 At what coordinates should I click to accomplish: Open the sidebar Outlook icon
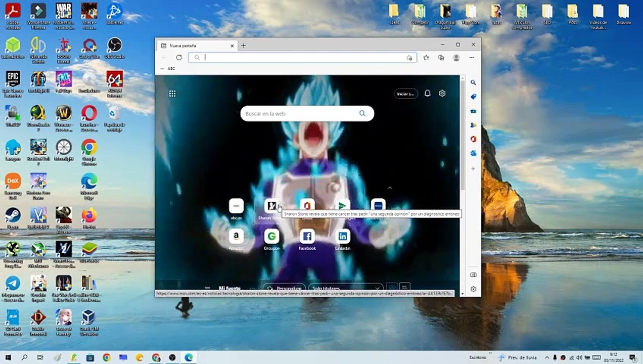tap(473, 153)
